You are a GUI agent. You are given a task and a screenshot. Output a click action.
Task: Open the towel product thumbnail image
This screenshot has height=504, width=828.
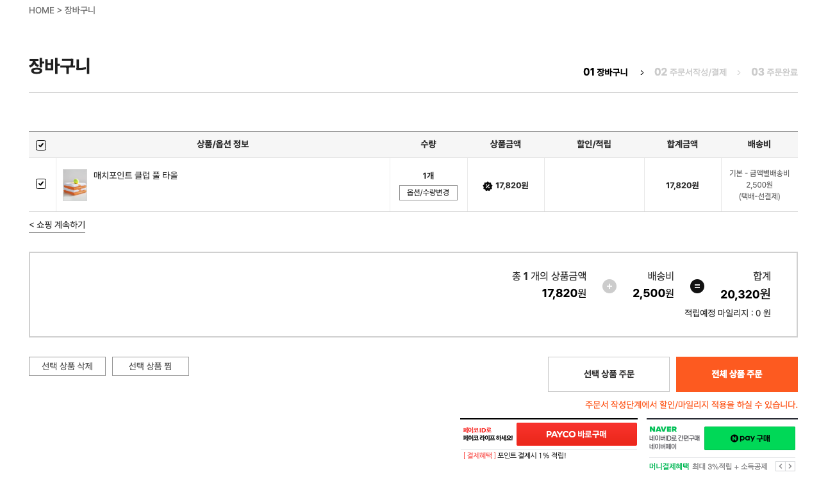coord(75,185)
